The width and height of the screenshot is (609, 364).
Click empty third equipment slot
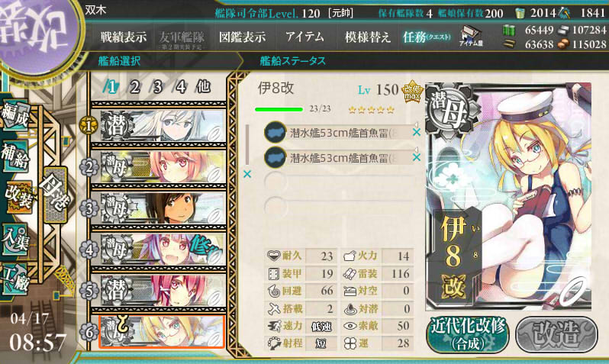(x=338, y=182)
